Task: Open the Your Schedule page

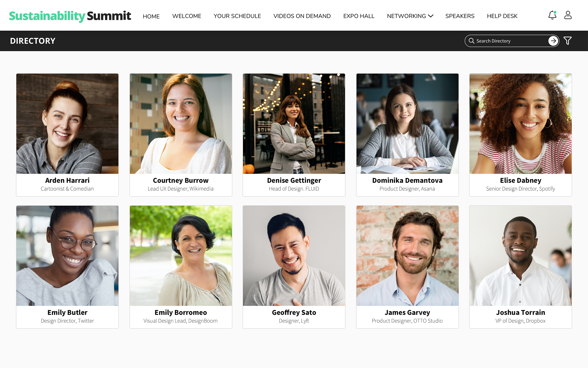Action: (237, 16)
